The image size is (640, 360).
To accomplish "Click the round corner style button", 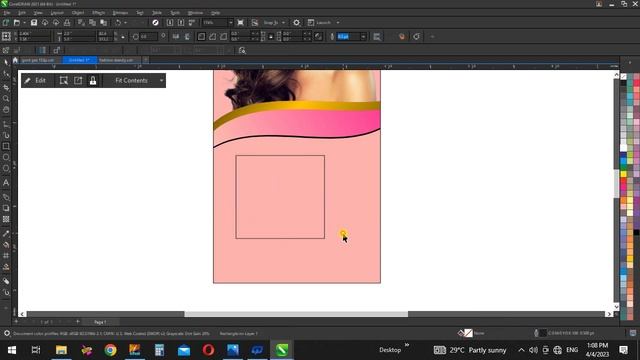I will click(x=201, y=37).
